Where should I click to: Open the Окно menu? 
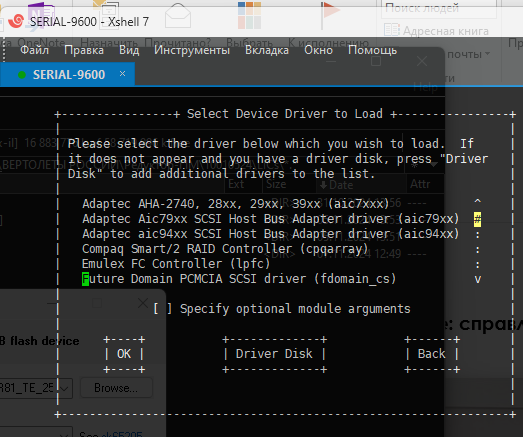[x=319, y=50]
